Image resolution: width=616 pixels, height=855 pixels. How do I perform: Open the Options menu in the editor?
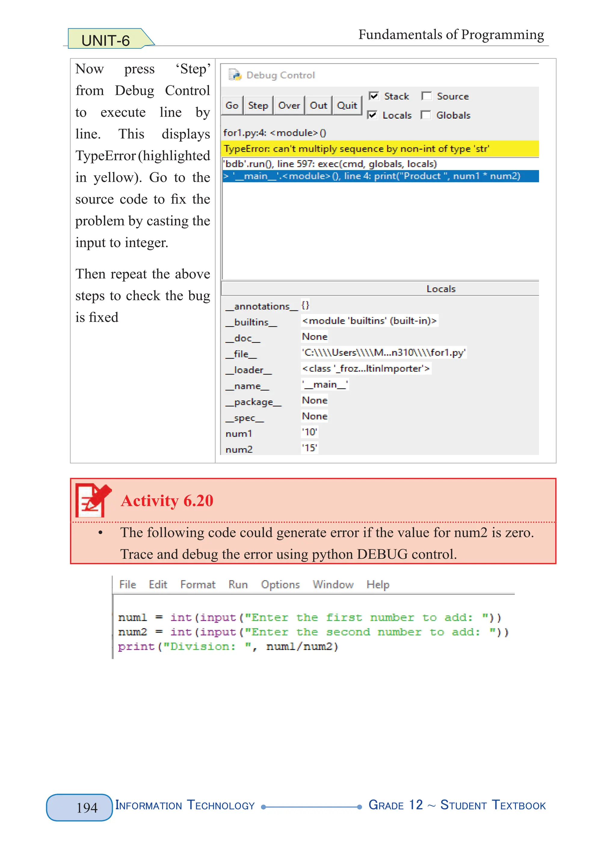(x=280, y=585)
